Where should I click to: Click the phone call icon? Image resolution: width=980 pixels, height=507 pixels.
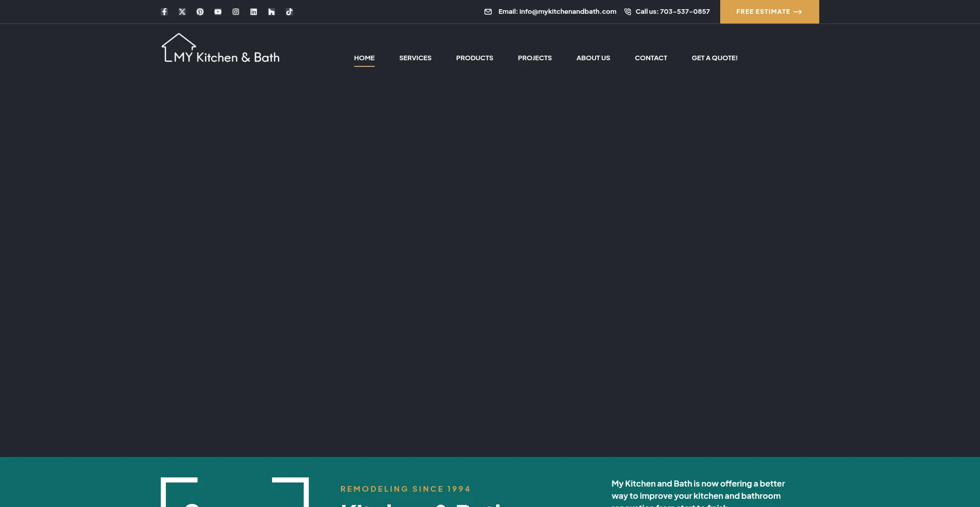click(628, 12)
